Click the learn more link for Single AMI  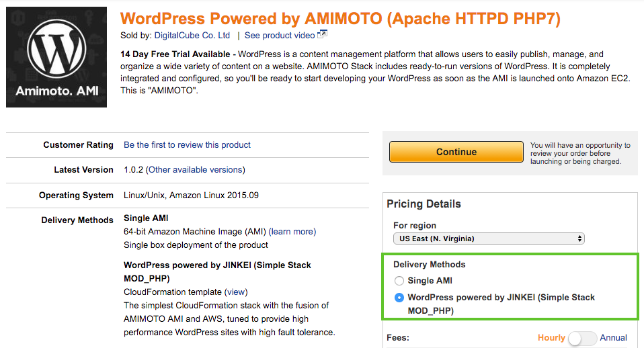[292, 232]
